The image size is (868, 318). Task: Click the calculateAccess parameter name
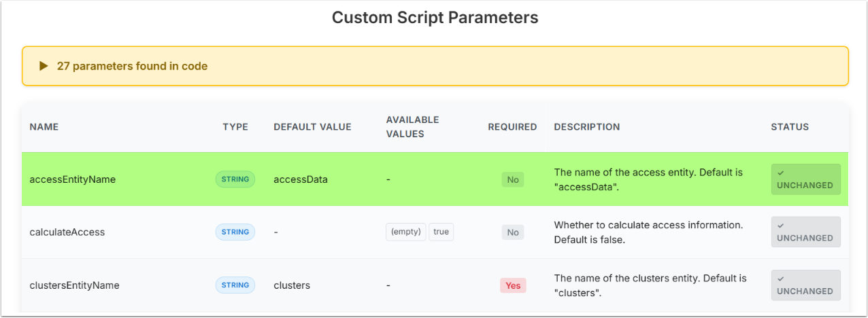pos(67,232)
